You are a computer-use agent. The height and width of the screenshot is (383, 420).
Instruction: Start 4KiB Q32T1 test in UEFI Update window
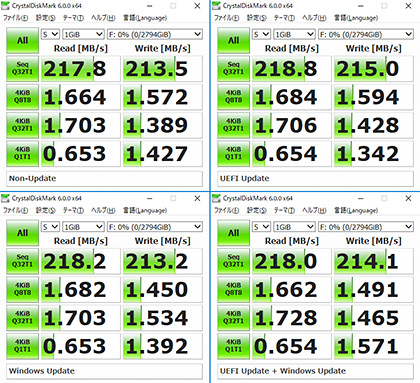233,125
